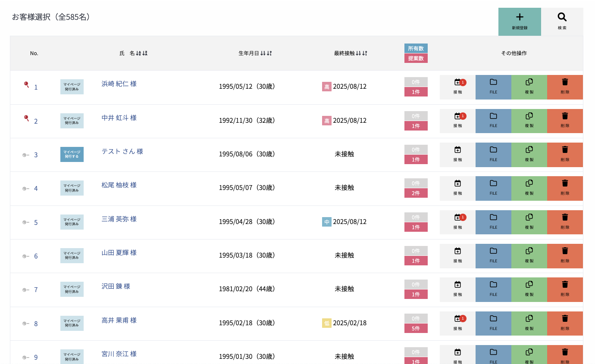Sort 氏名 column ascending

click(138, 53)
